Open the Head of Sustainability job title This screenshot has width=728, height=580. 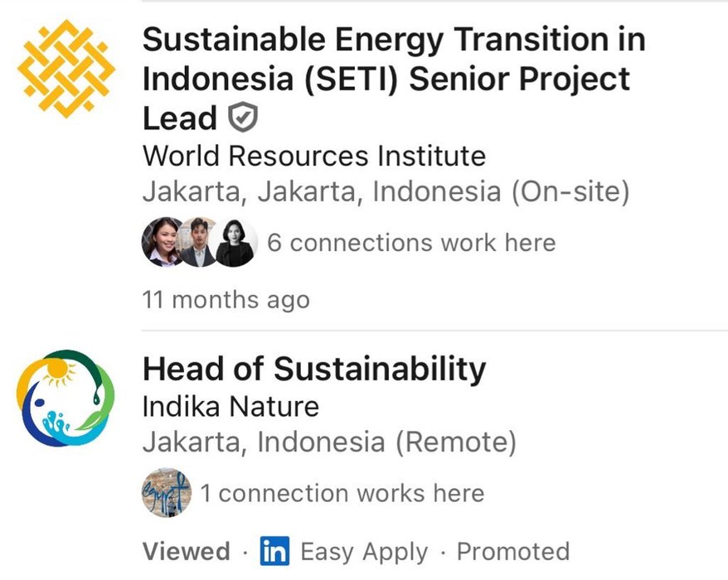(314, 369)
